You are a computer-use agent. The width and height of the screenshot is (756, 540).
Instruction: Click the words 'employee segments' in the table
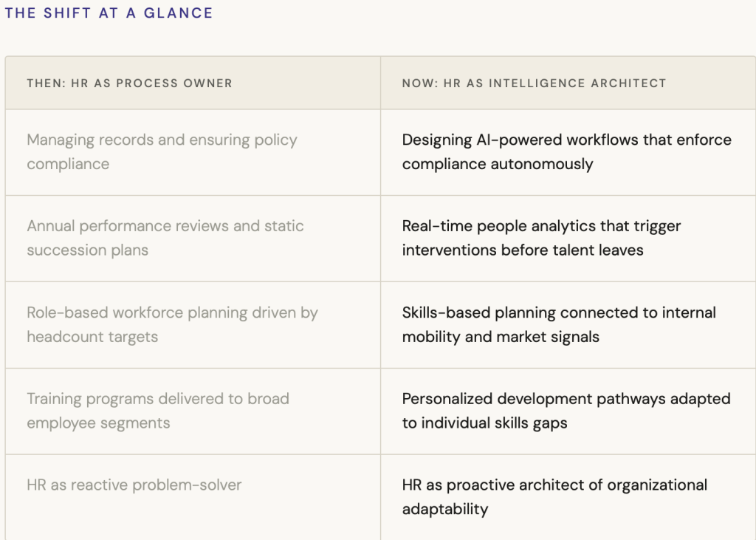click(98, 423)
